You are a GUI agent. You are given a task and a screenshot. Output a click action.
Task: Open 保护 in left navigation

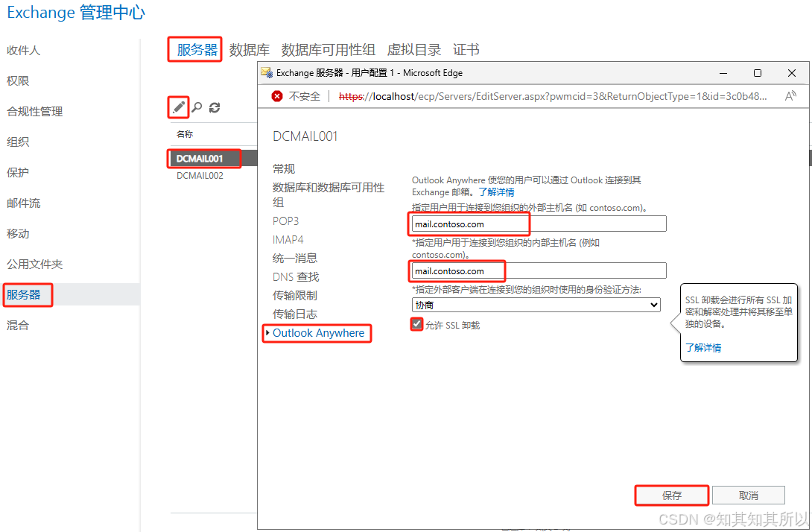coord(18,173)
